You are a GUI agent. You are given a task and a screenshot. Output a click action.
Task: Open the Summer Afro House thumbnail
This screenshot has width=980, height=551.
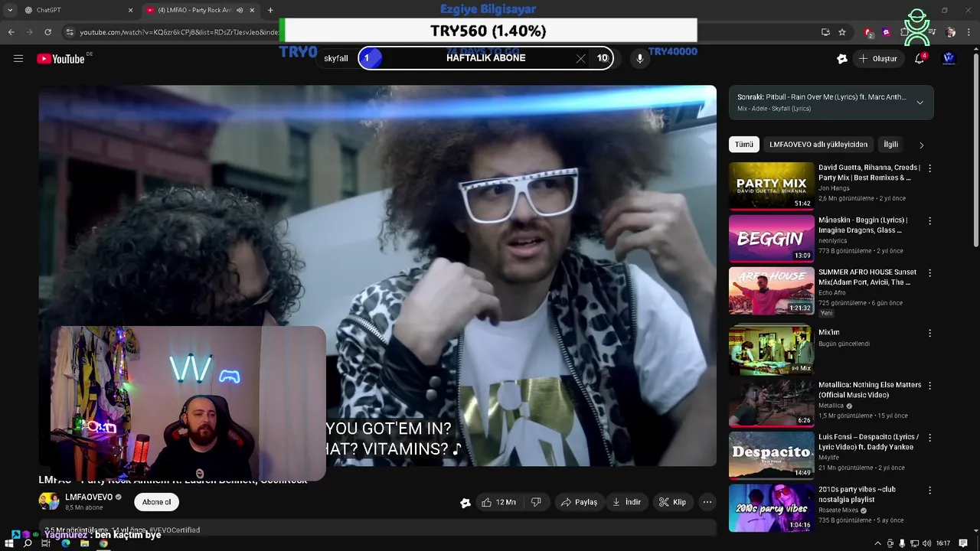[x=771, y=290]
